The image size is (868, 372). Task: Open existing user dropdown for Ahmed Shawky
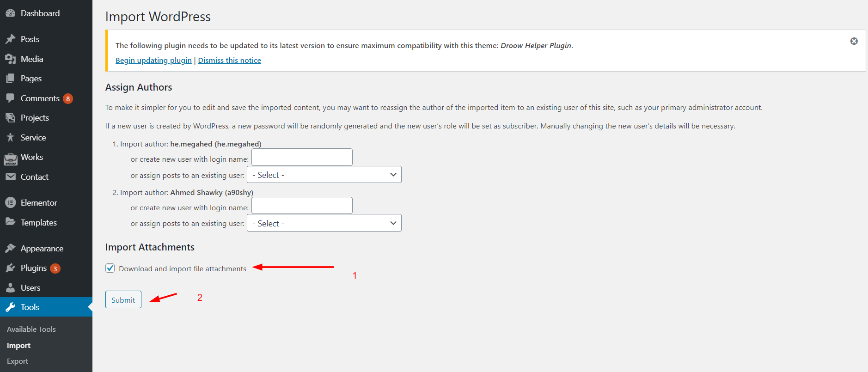coord(324,223)
